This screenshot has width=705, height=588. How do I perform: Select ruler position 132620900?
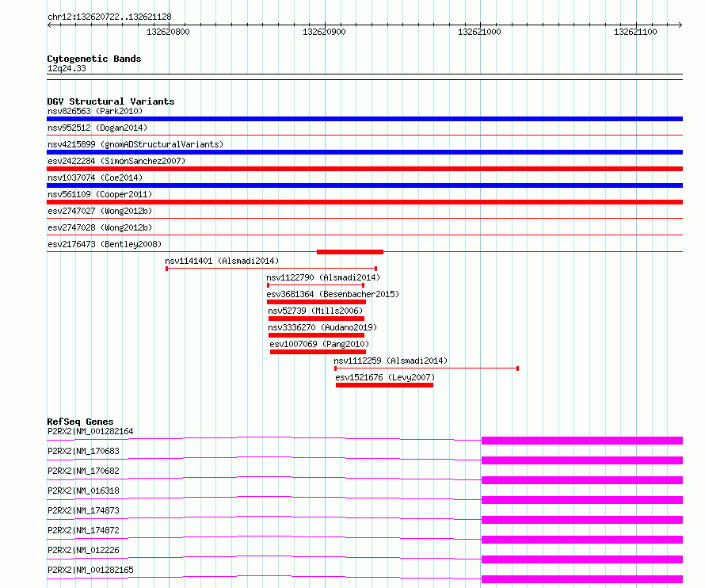(324, 32)
